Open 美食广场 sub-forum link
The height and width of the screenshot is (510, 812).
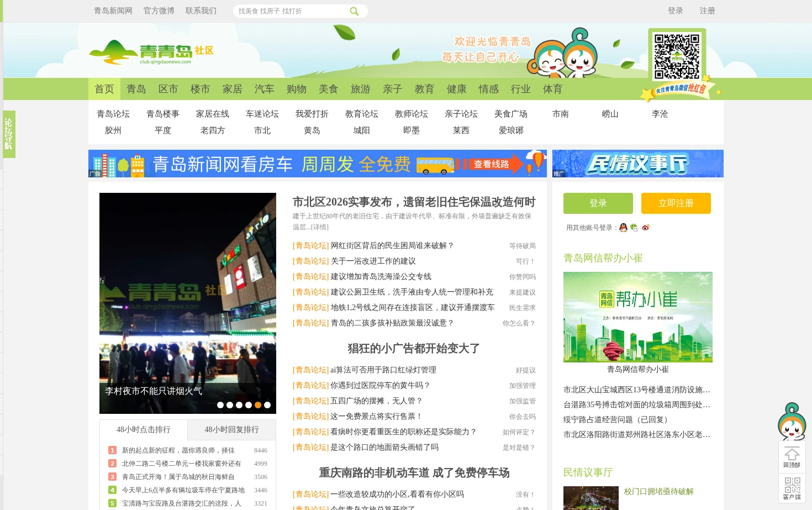511,114
